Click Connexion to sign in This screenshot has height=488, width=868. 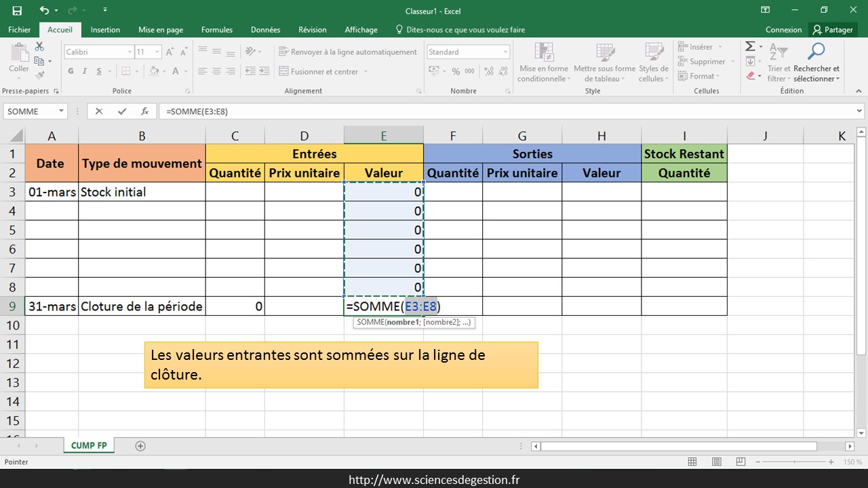point(783,30)
